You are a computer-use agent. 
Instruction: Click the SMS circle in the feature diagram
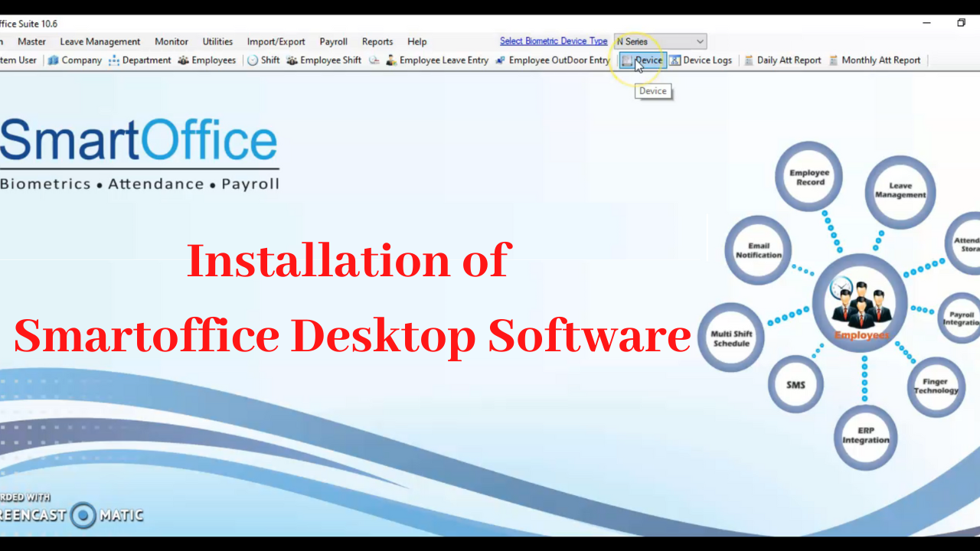click(795, 385)
